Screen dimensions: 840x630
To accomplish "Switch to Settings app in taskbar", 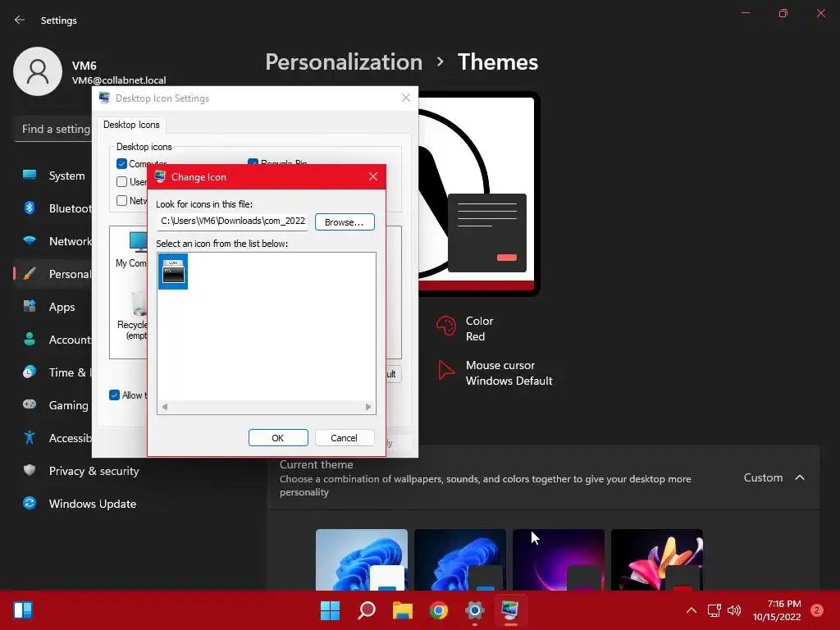I will [x=475, y=610].
